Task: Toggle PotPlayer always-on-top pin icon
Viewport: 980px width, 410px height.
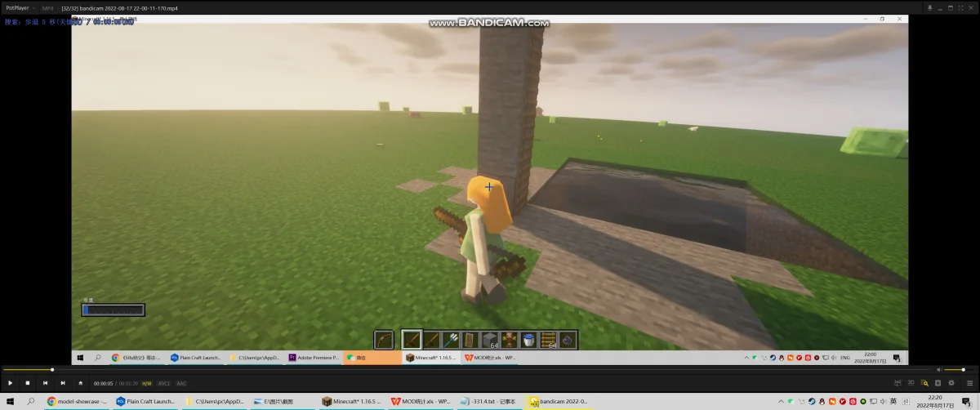Action: [929, 8]
